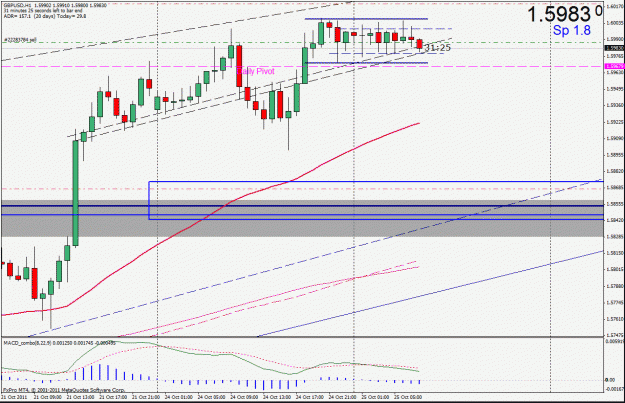Click the black current-price tag on price scale
Screen dimensions: 625x403
coord(614,48)
